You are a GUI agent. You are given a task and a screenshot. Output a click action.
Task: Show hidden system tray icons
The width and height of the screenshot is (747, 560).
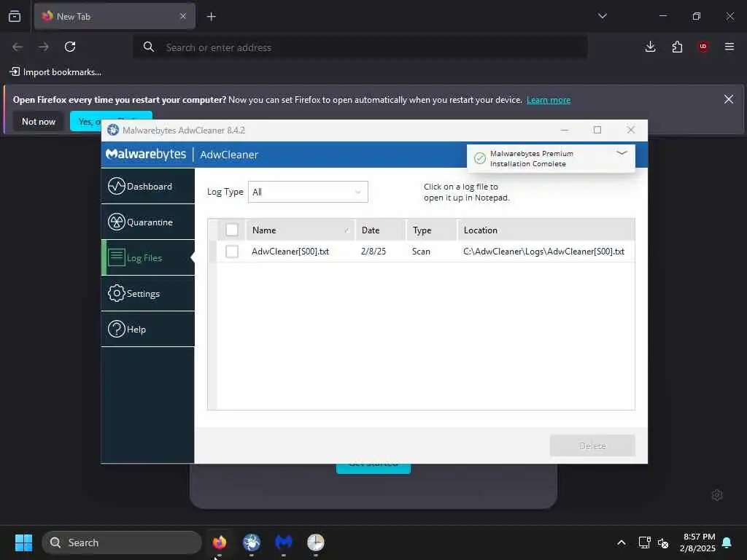point(622,542)
